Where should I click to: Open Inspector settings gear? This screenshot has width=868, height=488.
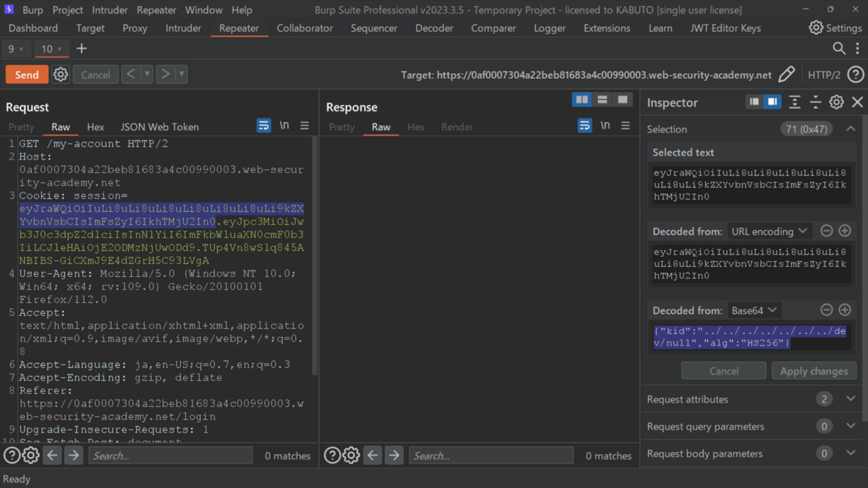836,102
